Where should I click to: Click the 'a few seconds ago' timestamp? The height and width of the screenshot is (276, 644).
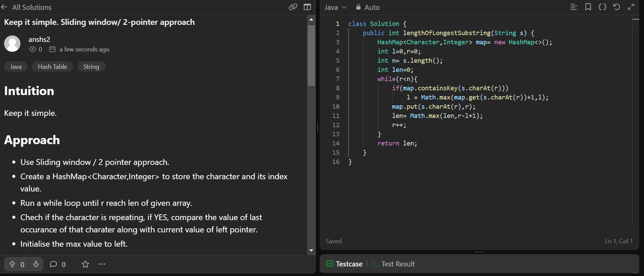[x=84, y=49]
